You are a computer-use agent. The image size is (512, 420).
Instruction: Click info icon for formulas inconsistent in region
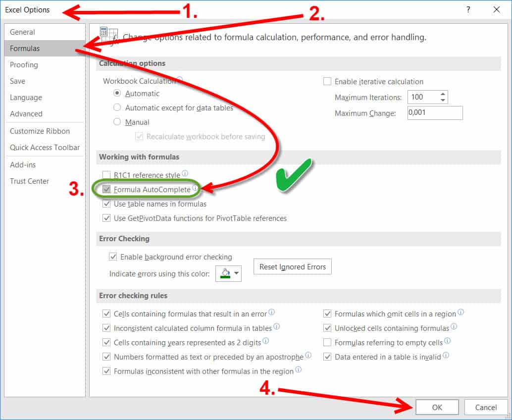[x=298, y=369]
